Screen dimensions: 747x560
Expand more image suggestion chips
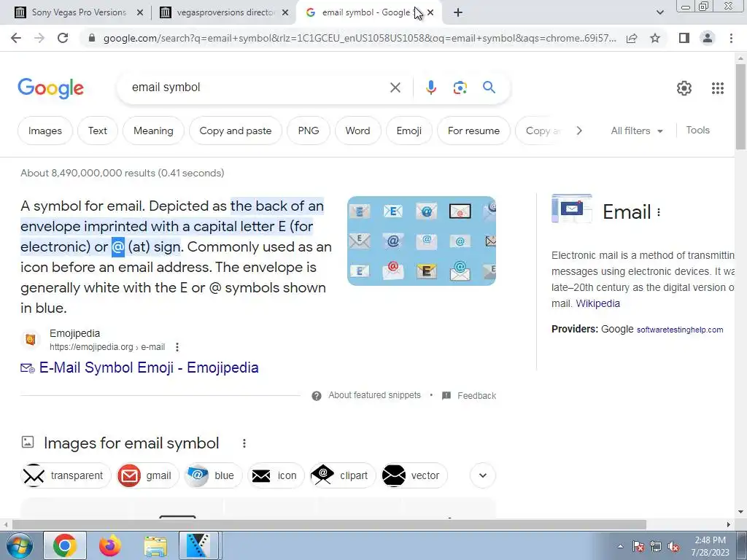tap(483, 475)
